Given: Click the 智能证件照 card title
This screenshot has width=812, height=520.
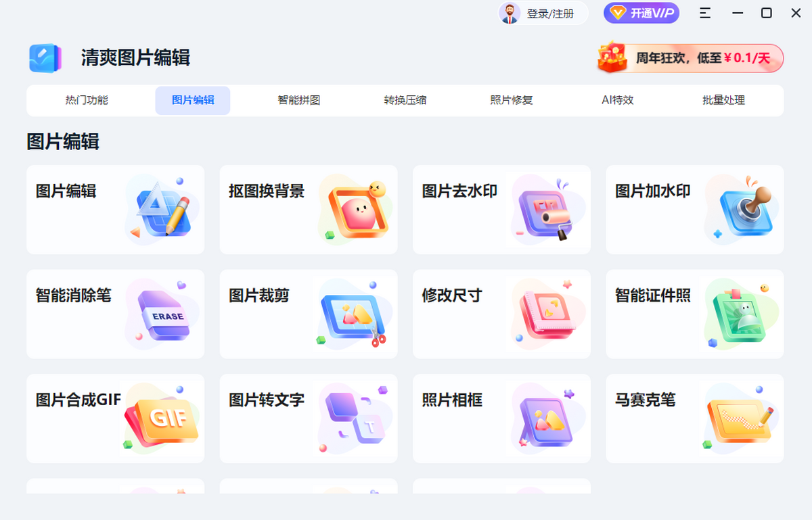Looking at the screenshot, I should [x=653, y=296].
